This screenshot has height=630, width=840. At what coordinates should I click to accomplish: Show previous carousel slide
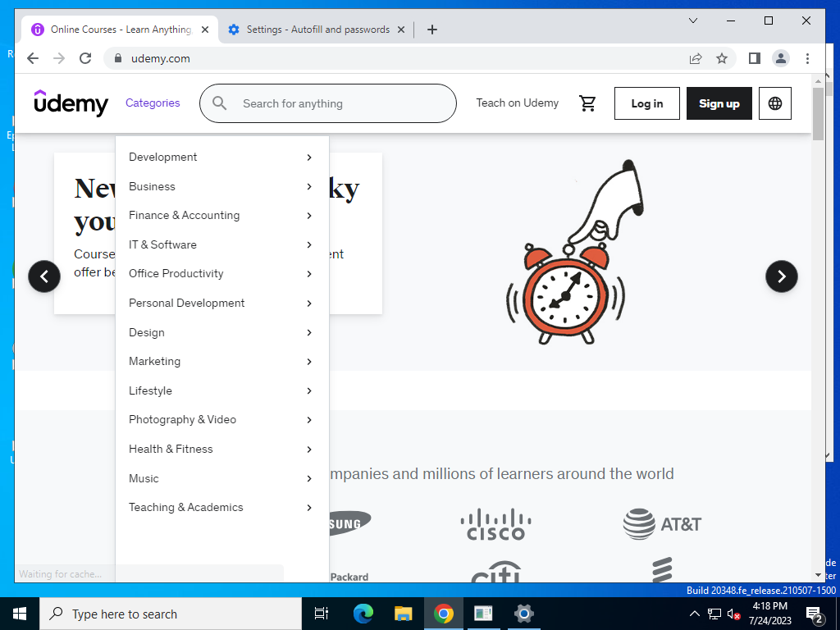pyautogui.click(x=44, y=276)
